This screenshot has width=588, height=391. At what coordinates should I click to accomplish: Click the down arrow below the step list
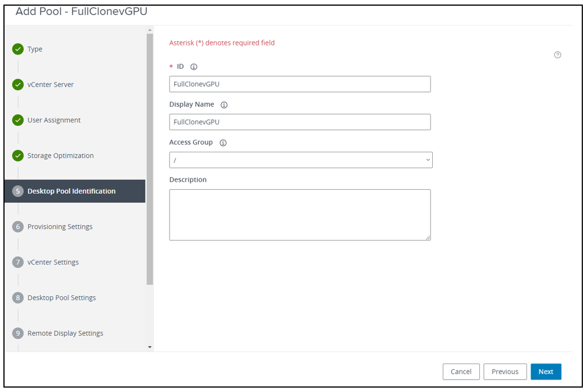(149, 347)
